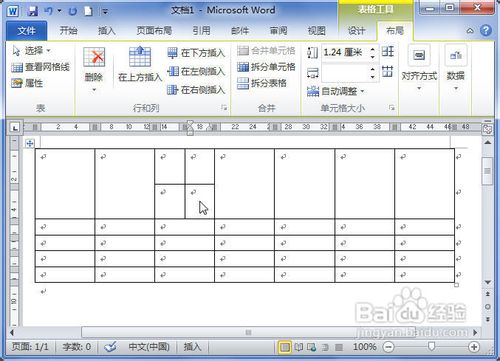
Task: Switch to the 布局 table tools tab
Action: pos(395,31)
